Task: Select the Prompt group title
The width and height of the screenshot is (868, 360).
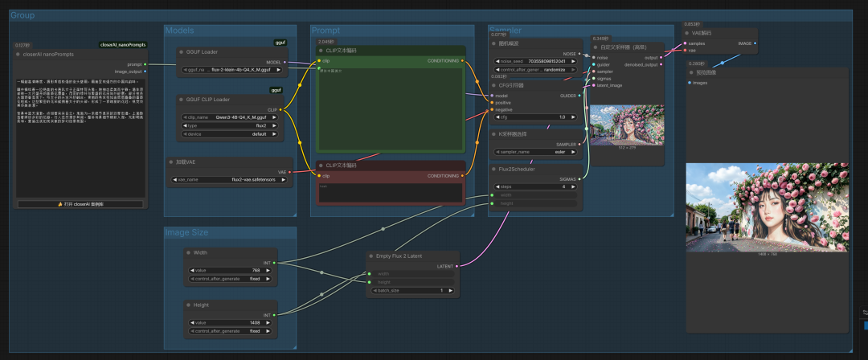Action: [325, 31]
